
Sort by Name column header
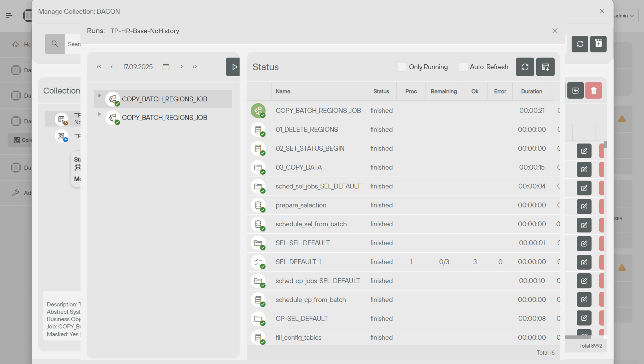(283, 92)
